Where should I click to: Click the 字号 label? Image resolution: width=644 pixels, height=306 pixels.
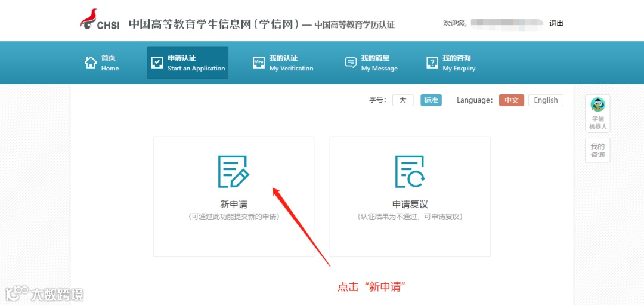click(x=378, y=100)
